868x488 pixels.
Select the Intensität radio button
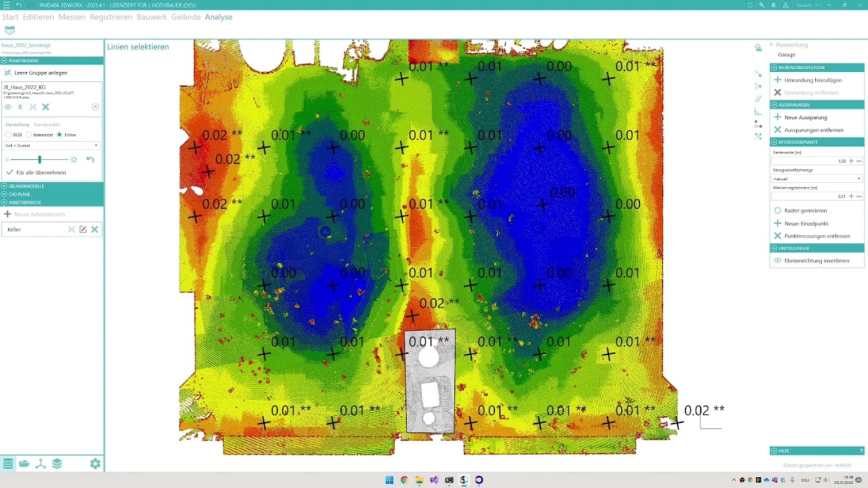tap(28, 135)
